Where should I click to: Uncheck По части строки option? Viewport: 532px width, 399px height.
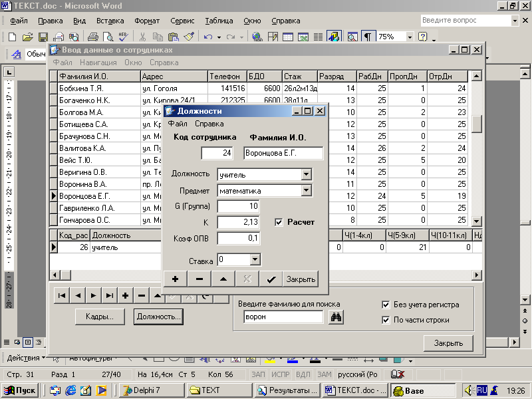386,320
